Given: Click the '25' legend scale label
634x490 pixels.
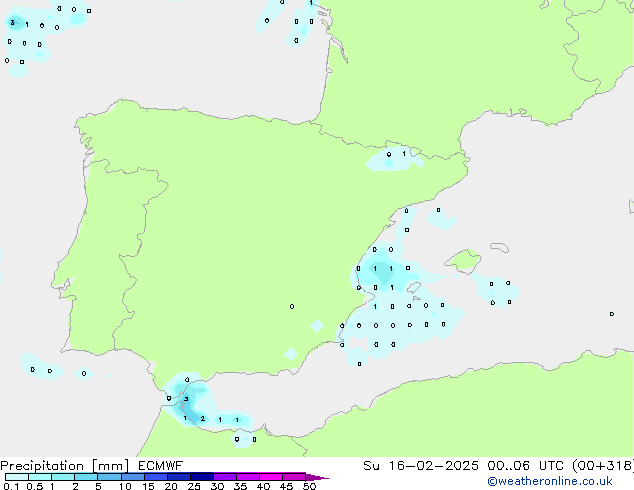Looking at the screenshot, I should 194,486.
